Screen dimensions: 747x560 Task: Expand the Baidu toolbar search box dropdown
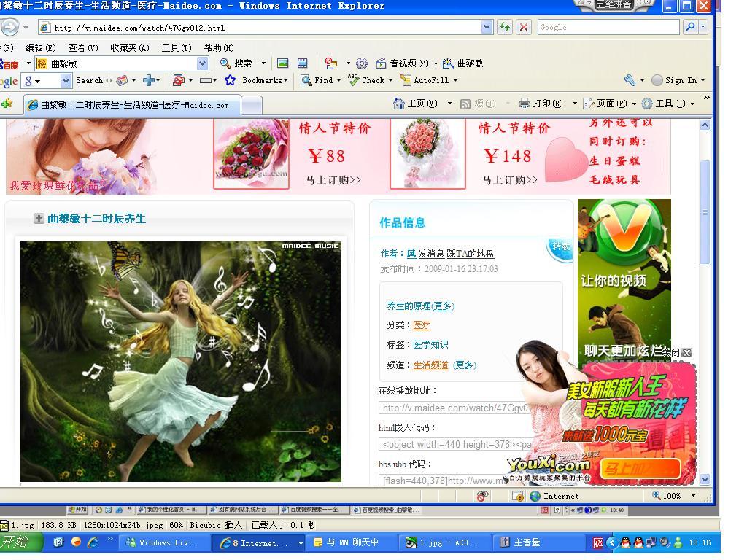point(202,63)
